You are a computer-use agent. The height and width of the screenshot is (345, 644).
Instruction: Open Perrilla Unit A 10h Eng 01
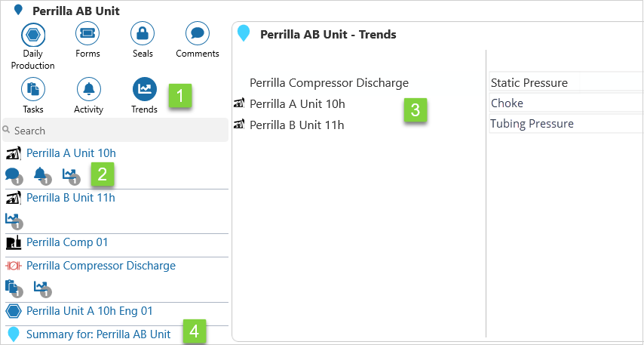click(90, 310)
